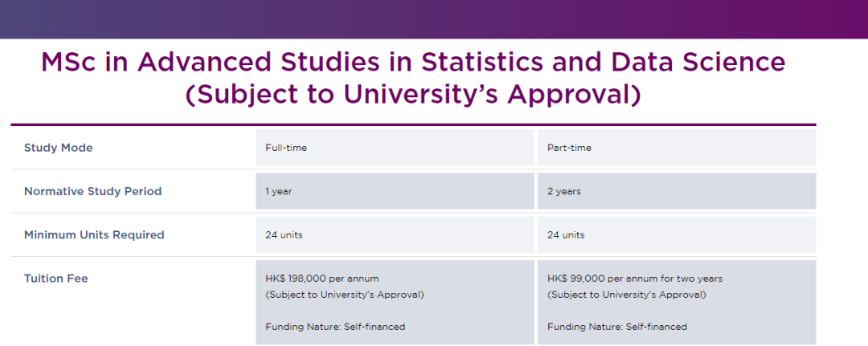This screenshot has width=868, height=346.
Task: Click part-time Funding Nature: Self-financed text
Action: tap(617, 327)
